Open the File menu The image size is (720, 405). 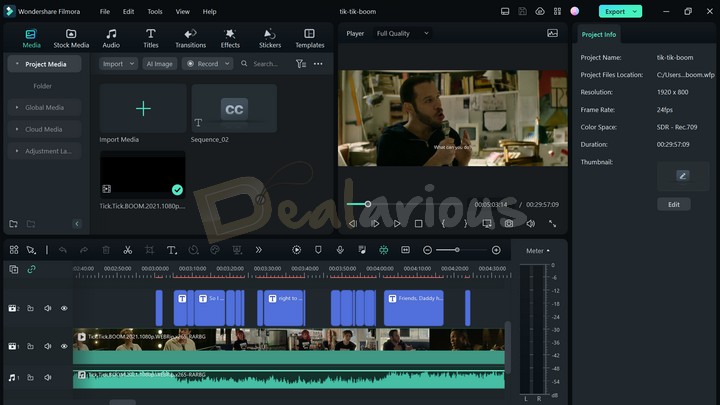105,11
